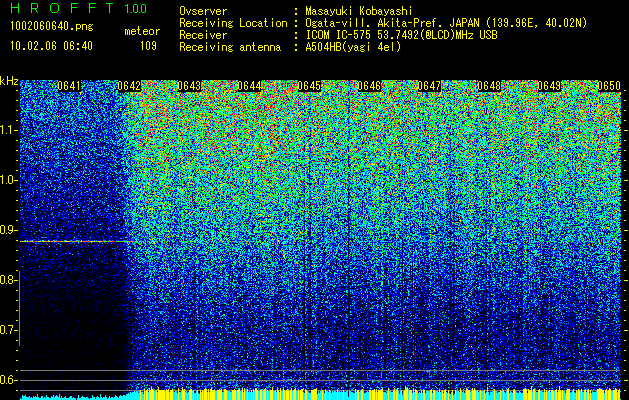The width and height of the screenshot is (629, 400).
Task: Click the date stamp 10.02.06 06:40
Action: pyautogui.click(x=51, y=46)
